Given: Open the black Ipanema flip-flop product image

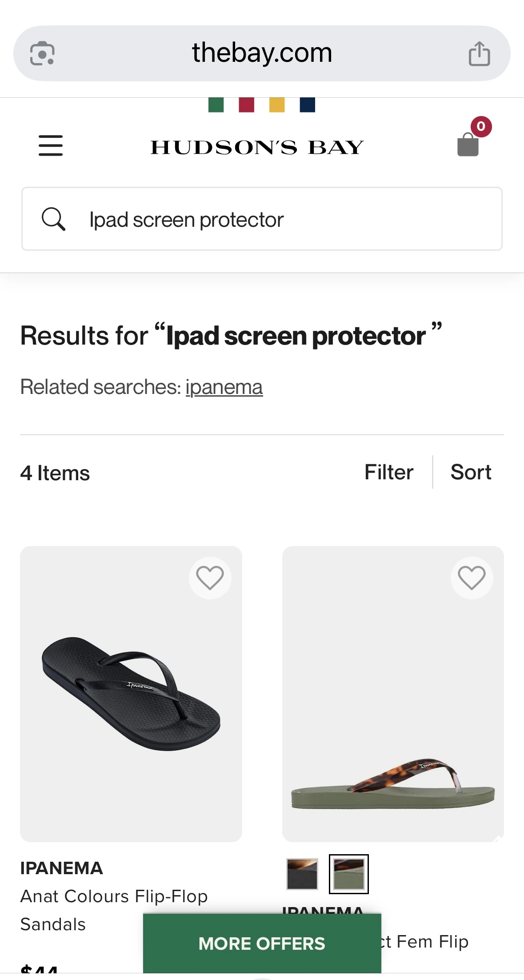Looking at the screenshot, I should tap(131, 694).
